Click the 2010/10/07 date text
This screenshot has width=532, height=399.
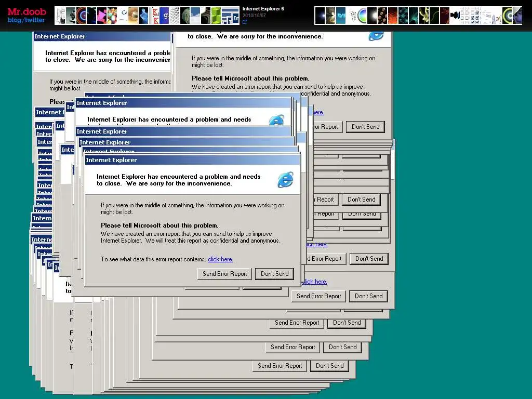click(x=254, y=16)
